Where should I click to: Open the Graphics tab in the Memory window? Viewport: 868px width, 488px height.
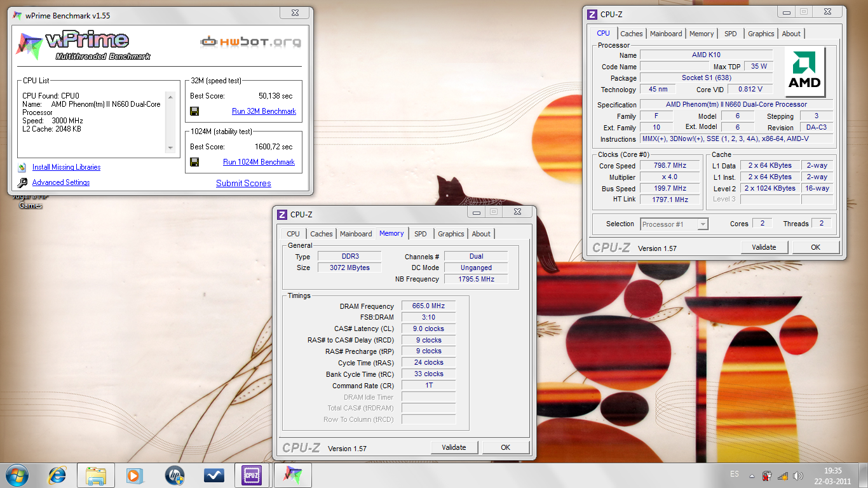(451, 234)
